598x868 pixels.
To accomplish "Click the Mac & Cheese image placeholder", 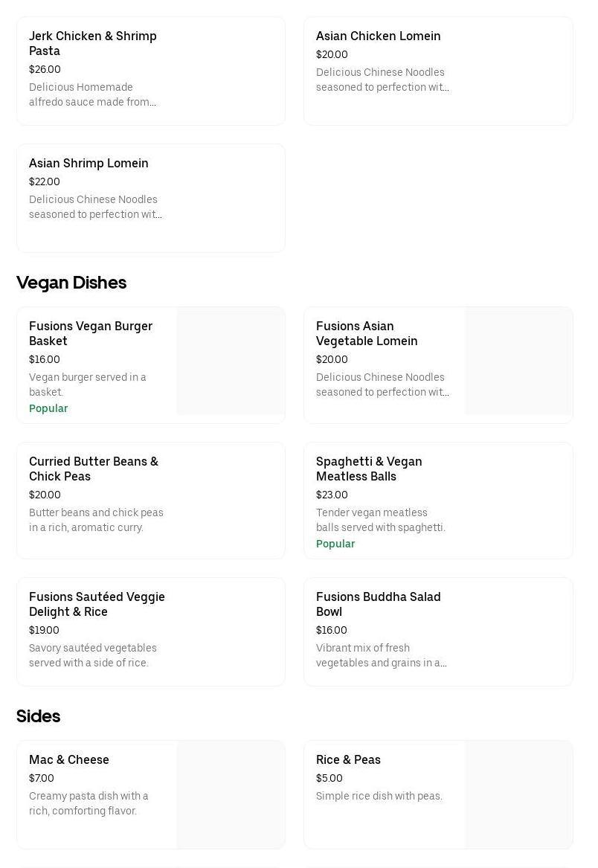I will (231, 794).
